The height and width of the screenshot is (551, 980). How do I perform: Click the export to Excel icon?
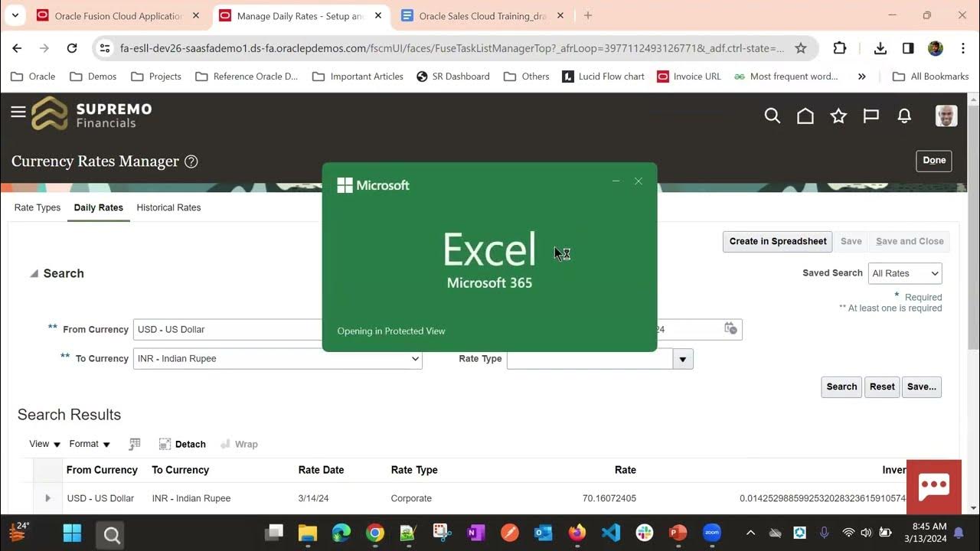click(x=135, y=444)
